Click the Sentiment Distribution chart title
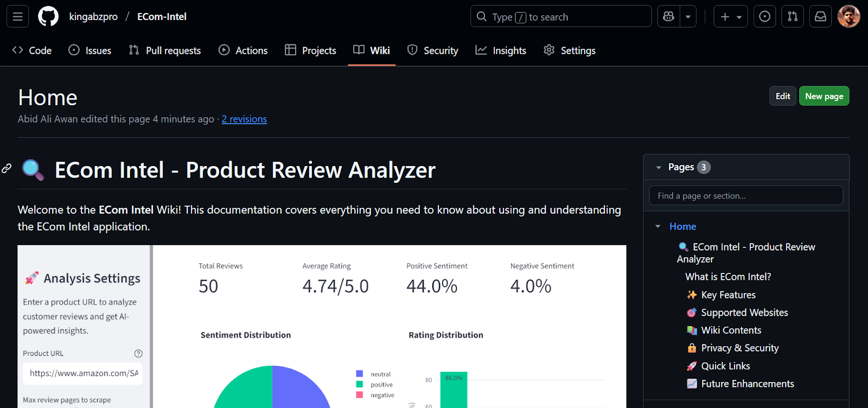 tap(246, 335)
